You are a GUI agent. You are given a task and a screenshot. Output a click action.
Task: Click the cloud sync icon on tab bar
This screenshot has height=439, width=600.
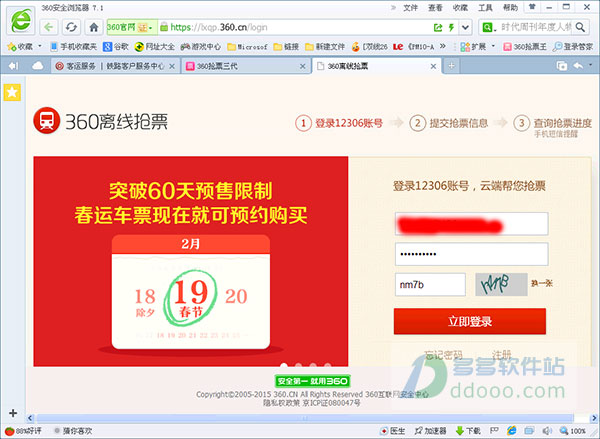tap(38, 66)
